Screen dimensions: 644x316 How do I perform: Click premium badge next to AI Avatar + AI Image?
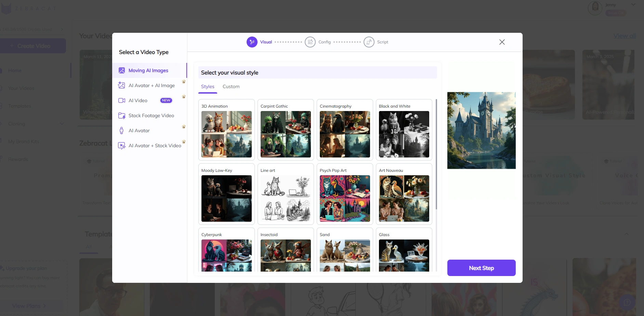pyautogui.click(x=184, y=82)
